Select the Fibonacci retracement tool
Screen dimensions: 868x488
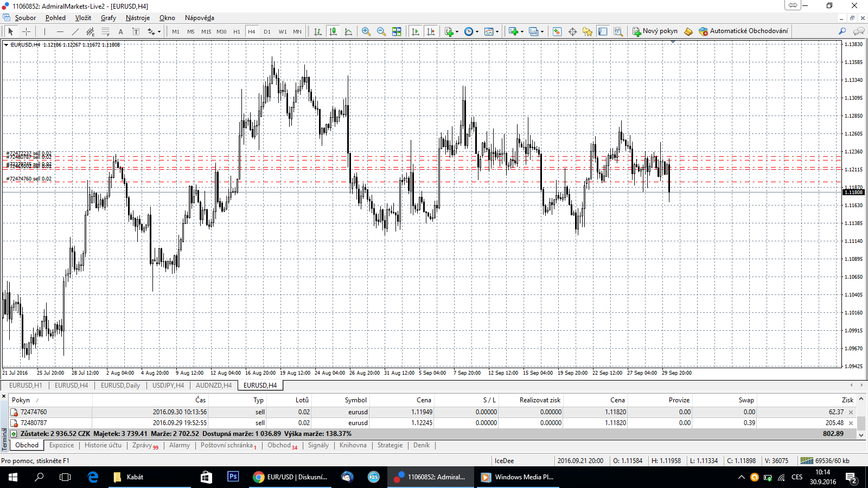(x=106, y=31)
